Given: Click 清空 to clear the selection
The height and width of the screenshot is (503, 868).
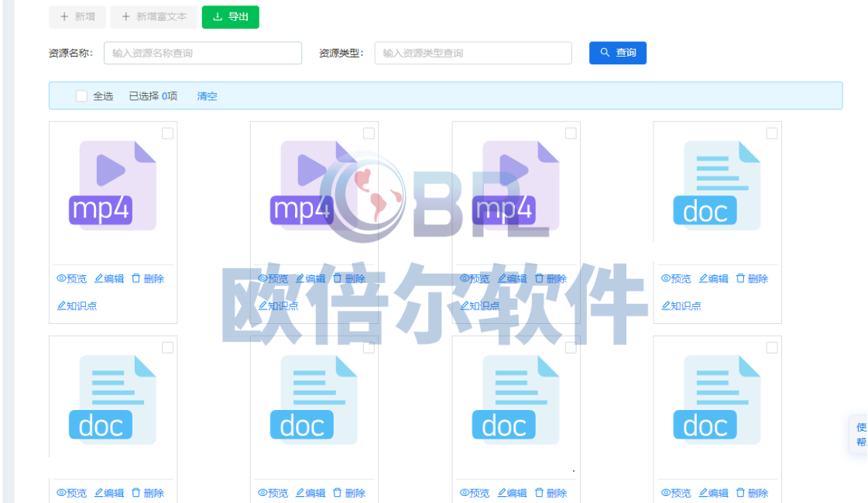Looking at the screenshot, I should coord(207,96).
